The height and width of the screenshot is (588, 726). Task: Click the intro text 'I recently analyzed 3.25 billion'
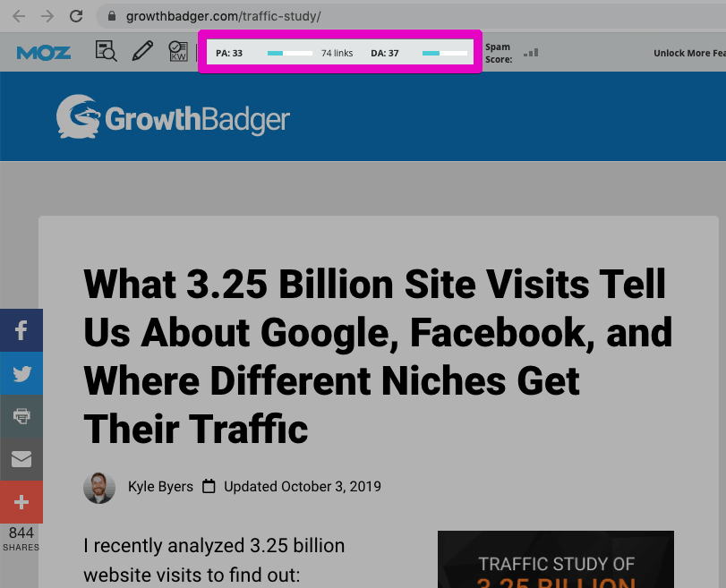click(x=214, y=545)
